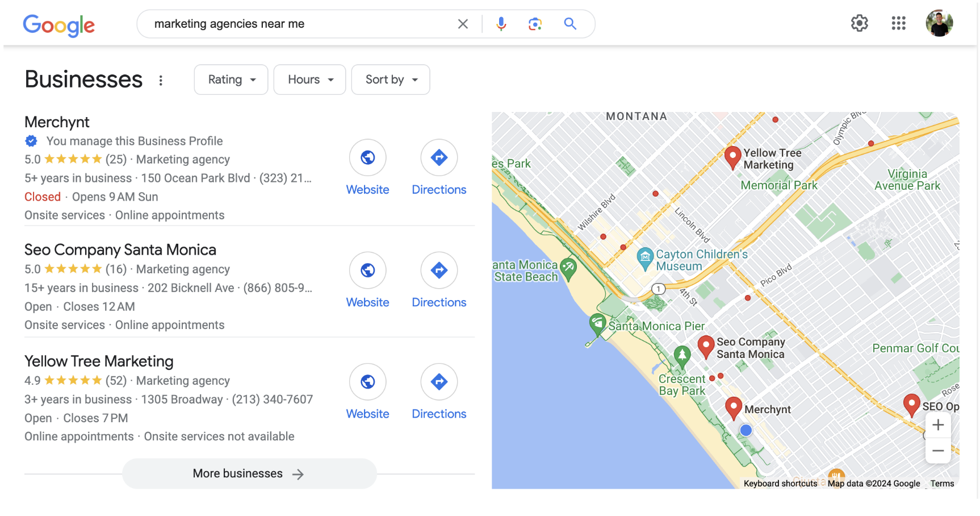The width and height of the screenshot is (980, 516).
Task: Click the Cayton Children's Museum map marker
Action: click(x=645, y=259)
